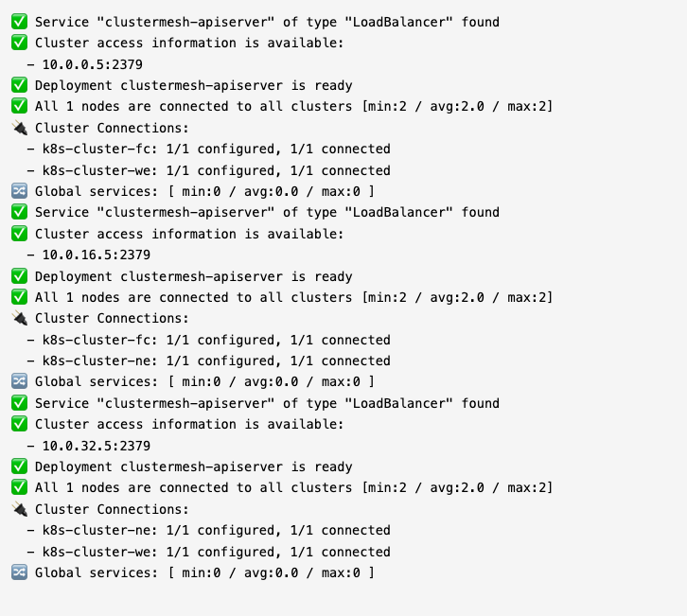Viewport: 687px width, 616px height.
Task: Click checkmark beside Deployment ready line under 10.0.16.5
Action: (19, 276)
